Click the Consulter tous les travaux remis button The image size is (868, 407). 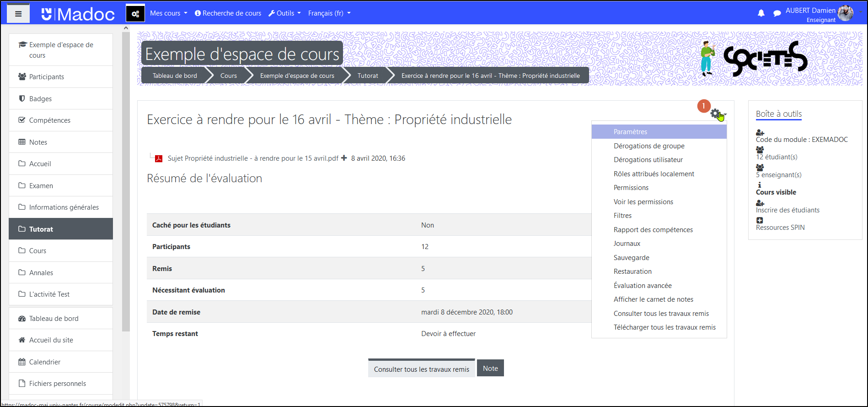pyautogui.click(x=421, y=369)
